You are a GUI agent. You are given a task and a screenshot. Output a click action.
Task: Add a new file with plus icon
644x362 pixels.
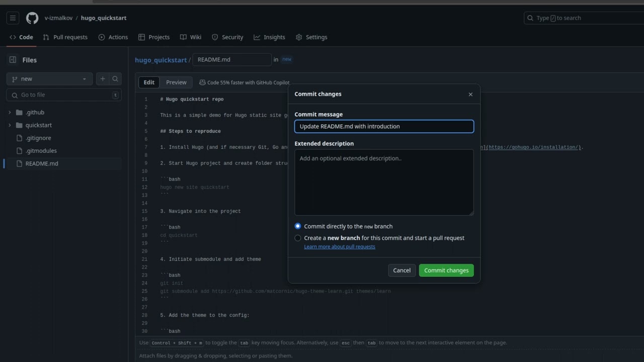point(103,79)
